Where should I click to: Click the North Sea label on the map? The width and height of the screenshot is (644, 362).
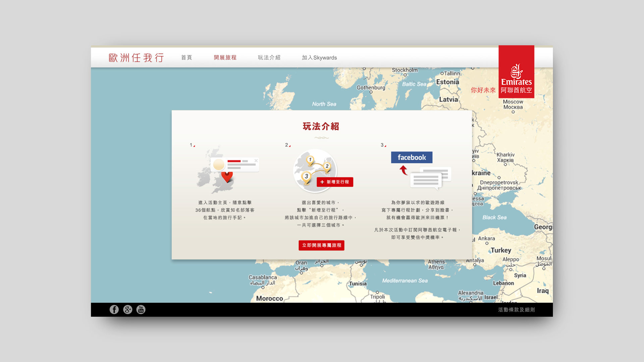click(324, 104)
